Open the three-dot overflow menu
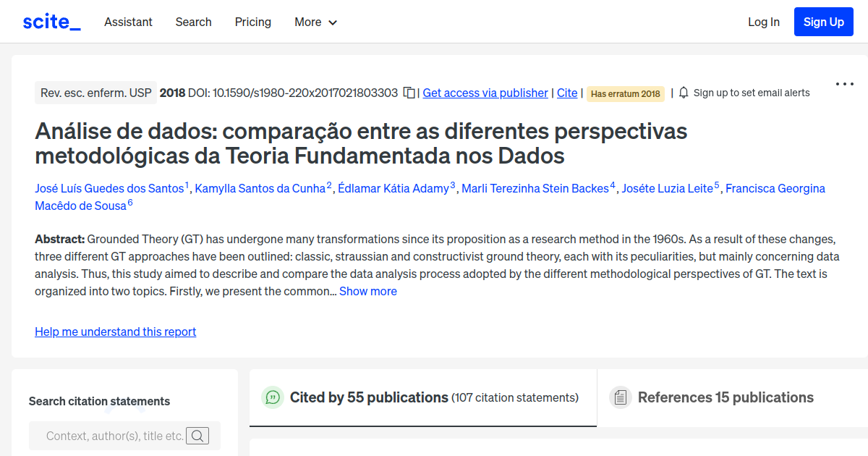The image size is (868, 456). point(844,84)
